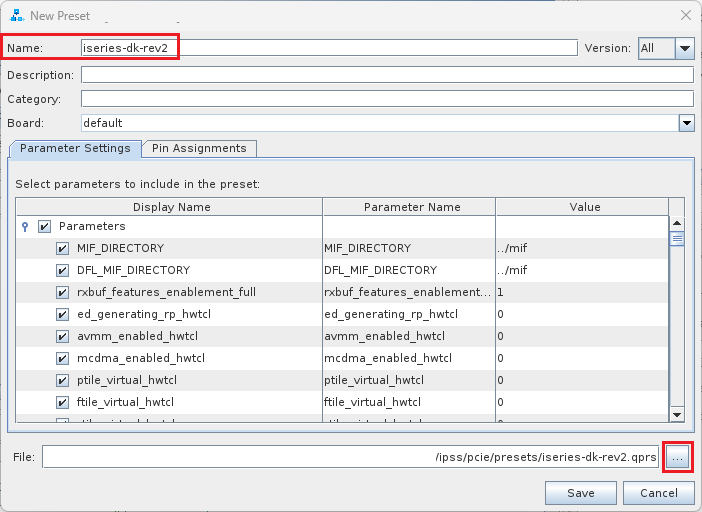The image size is (702, 512).
Task: Click the New Preset window title icon
Action: pyautogui.click(x=16, y=15)
